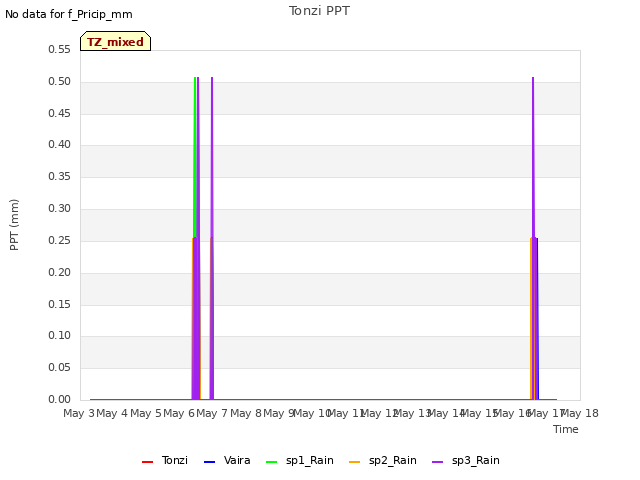Click the 0.25 y-axis tick label

[59, 240]
